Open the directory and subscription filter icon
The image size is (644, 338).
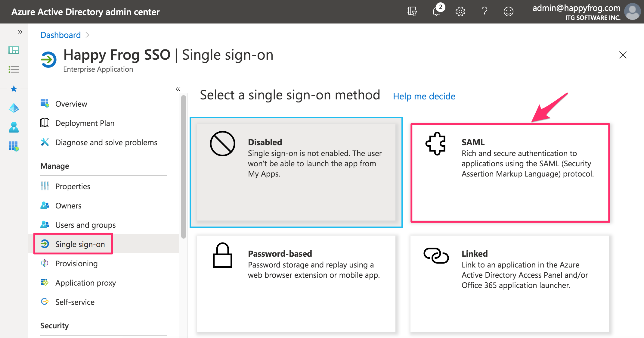(x=412, y=11)
